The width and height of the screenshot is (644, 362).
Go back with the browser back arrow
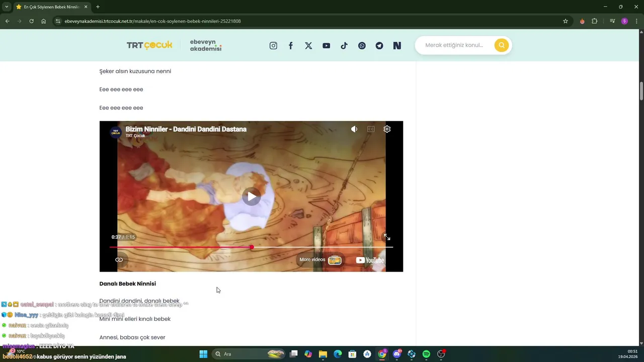(7, 21)
